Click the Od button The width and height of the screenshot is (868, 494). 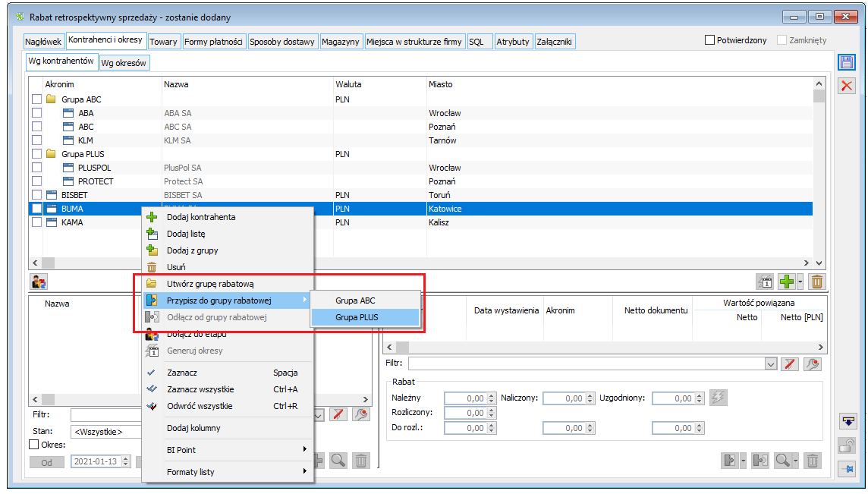pyautogui.click(x=46, y=462)
